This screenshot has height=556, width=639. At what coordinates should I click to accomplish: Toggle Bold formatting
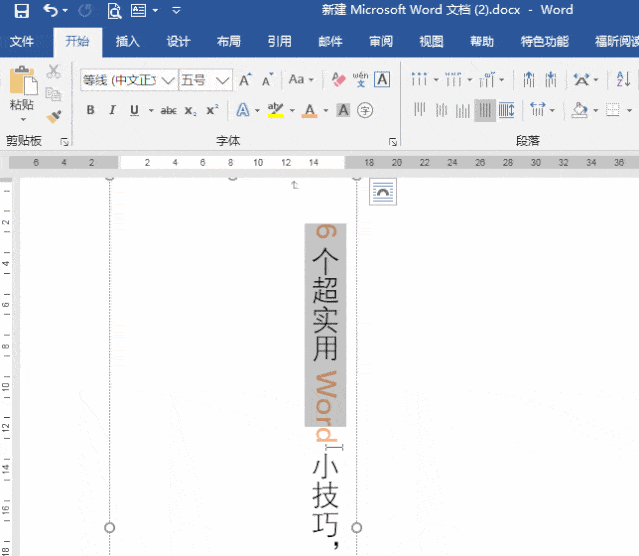(x=90, y=110)
